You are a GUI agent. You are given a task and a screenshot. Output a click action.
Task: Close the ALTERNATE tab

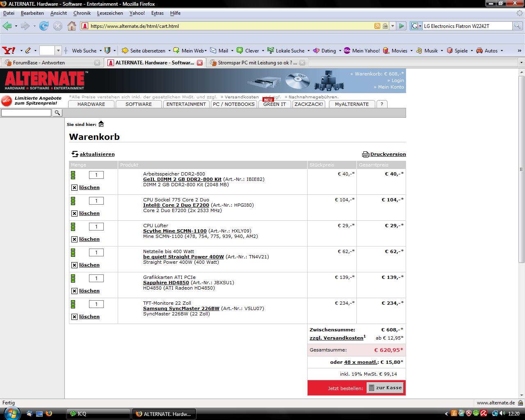coord(200,63)
